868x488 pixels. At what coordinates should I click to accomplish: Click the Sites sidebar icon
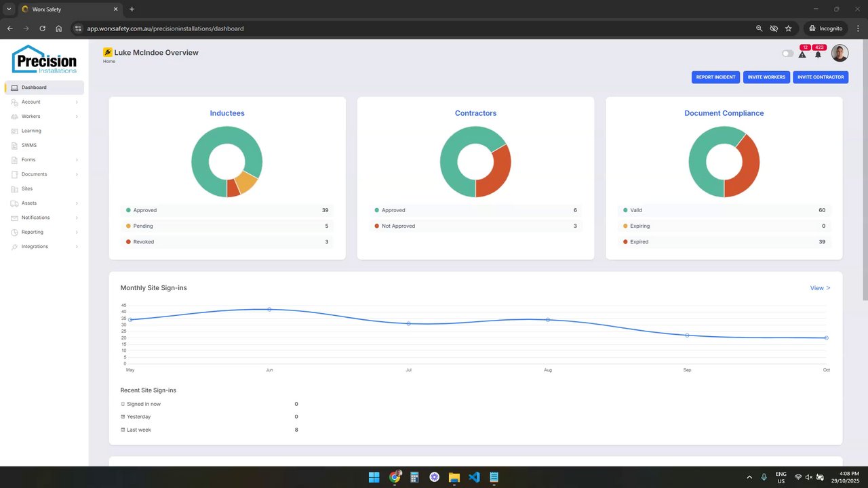[14, 189]
